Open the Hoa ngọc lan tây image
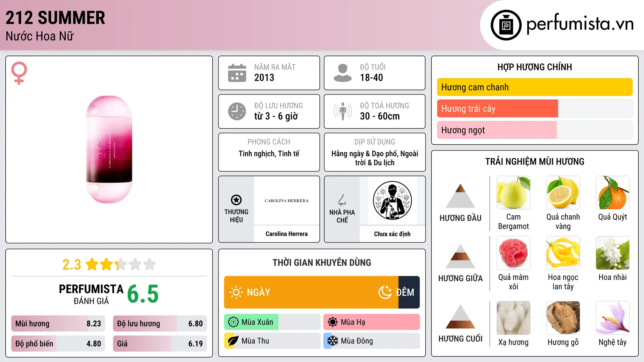Image resolution: width=644 pixels, height=362 pixels. coord(563,253)
